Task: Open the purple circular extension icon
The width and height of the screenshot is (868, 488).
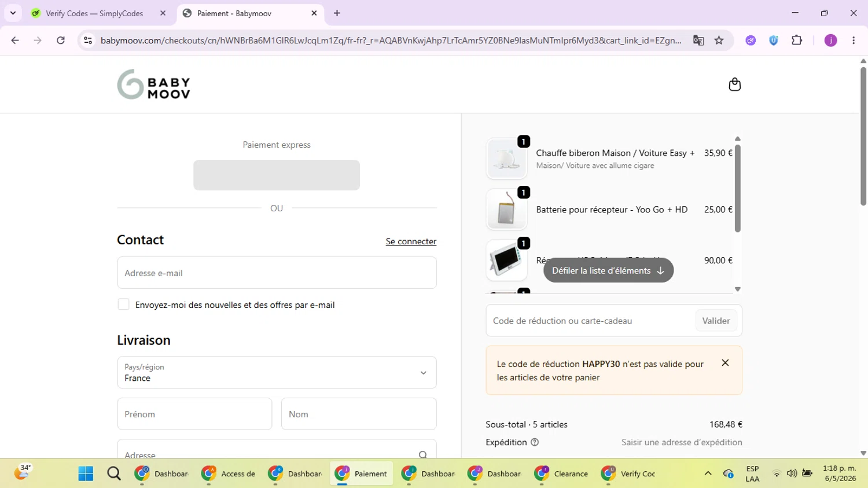Action: [x=751, y=41]
